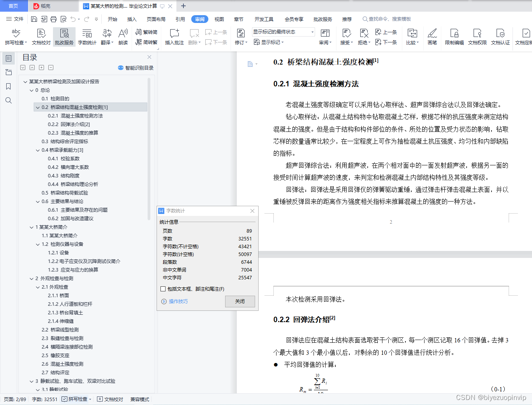Click the 查找命令、搜索模板 search field
The height and width of the screenshot is (405, 532).
coord(387,19)
